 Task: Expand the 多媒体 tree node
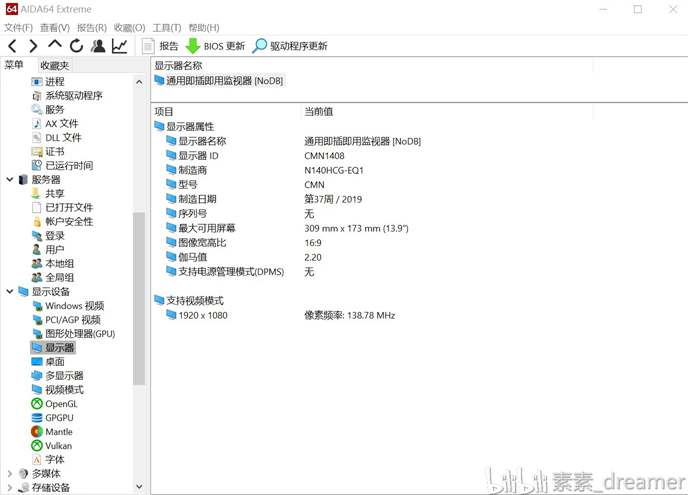click(x=10, y=474)
